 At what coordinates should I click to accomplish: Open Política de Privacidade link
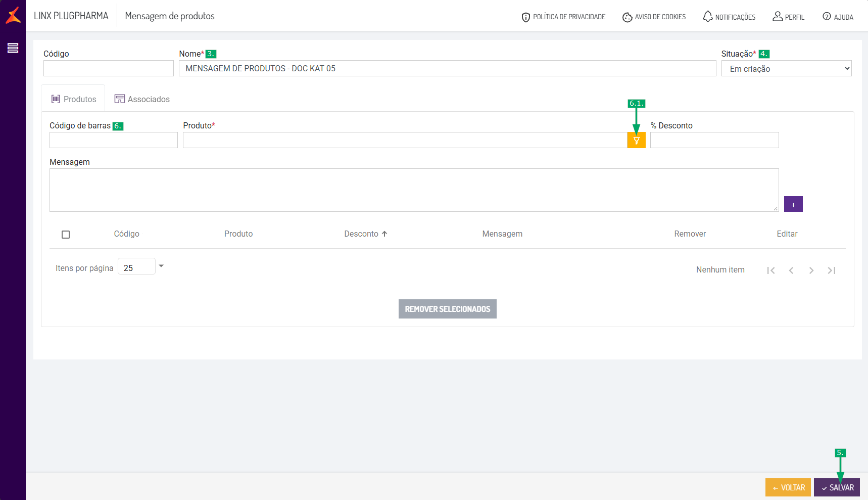563,17
